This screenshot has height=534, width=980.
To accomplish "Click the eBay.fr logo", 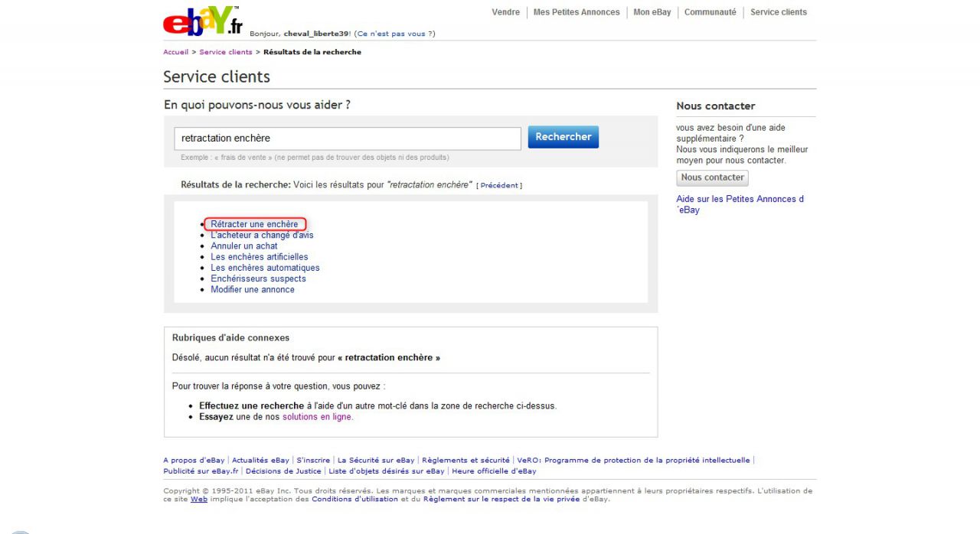I will [x=202, y=22].
